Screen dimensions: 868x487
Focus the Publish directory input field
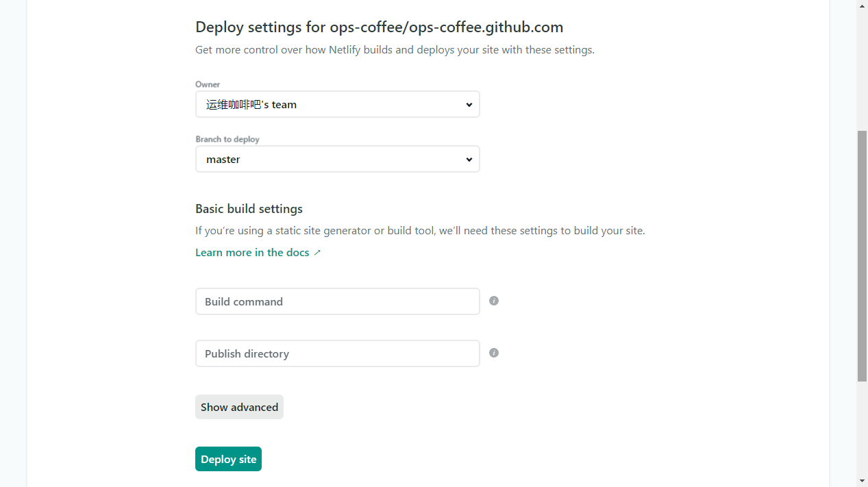click(x=337, y=353)
